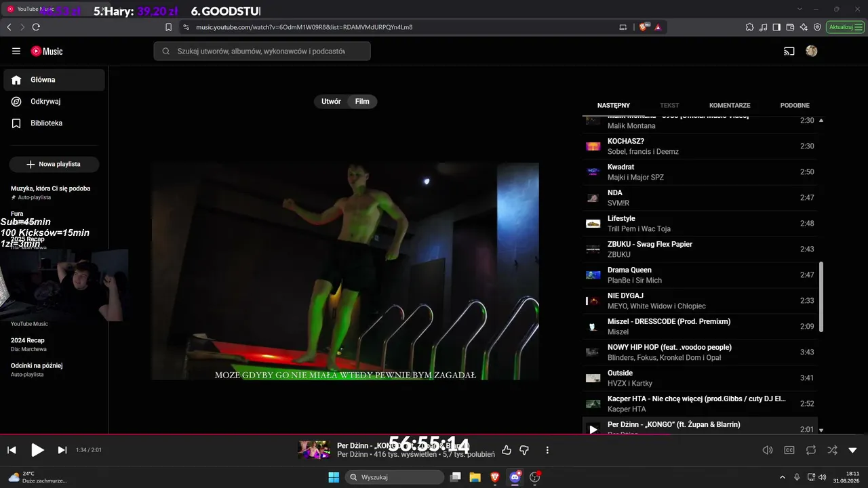
Task: Toggle the browser sidebar panel icon
Action: point(776,27)
